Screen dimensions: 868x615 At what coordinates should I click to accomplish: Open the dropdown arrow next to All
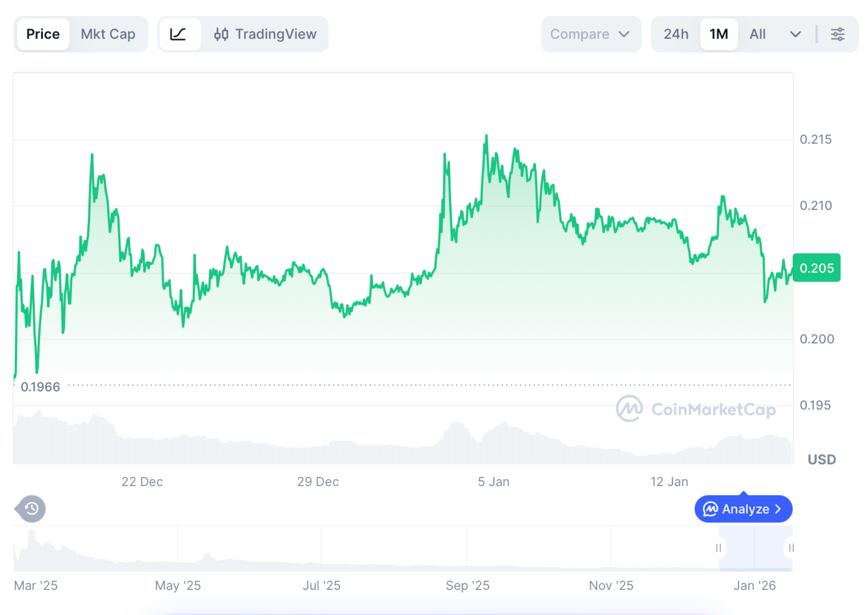tap(796, 34)
